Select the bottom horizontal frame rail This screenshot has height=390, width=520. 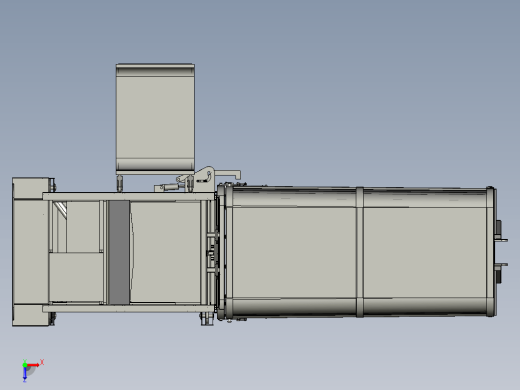(128, 308)
